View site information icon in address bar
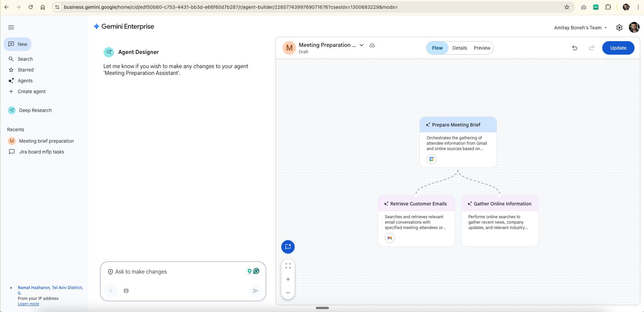644x312 pixels. click(57, 7)
